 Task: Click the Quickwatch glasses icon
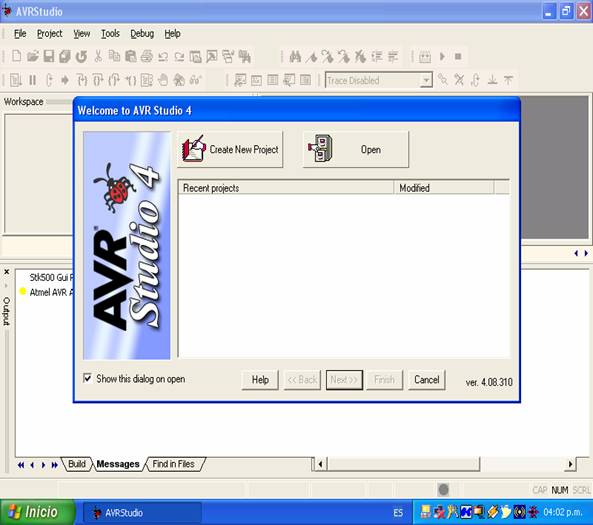196,80
